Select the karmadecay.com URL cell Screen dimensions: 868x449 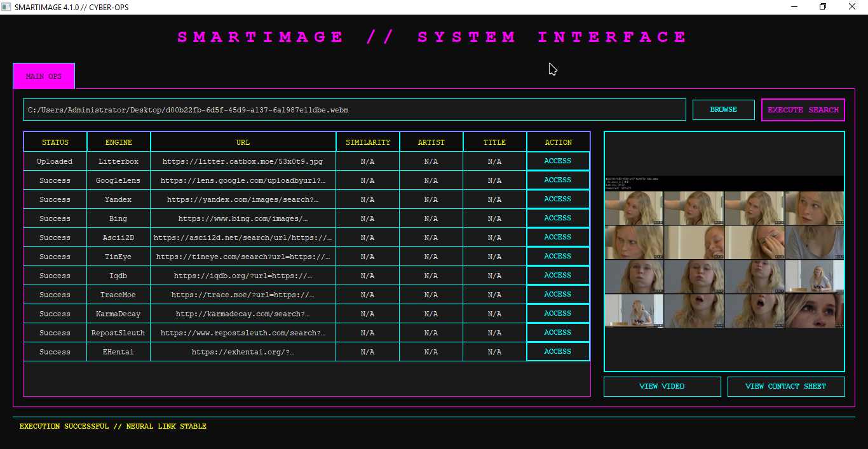pos(243,314)
